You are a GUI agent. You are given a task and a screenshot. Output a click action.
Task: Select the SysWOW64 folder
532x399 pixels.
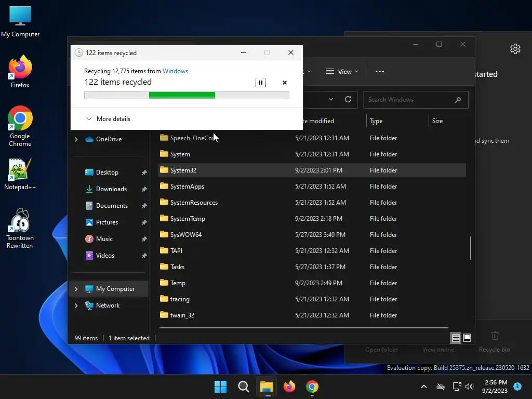312,234
